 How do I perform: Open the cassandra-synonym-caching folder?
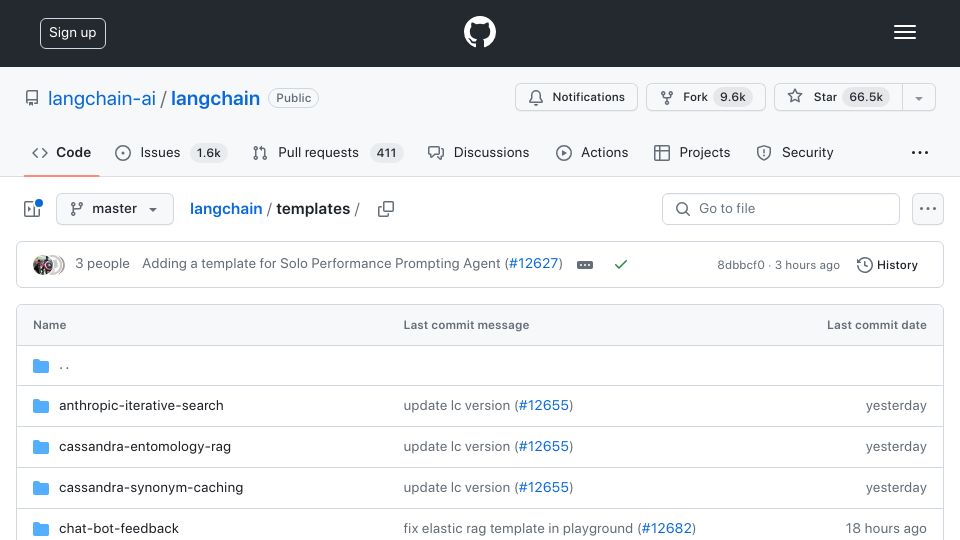click(x=151, y=487)
